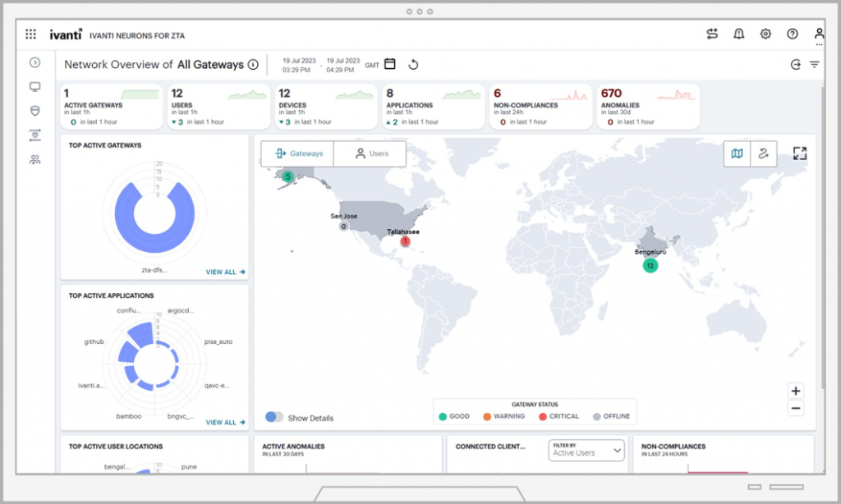
Task: Open the calendar date picker
Action: click(390, 64)
